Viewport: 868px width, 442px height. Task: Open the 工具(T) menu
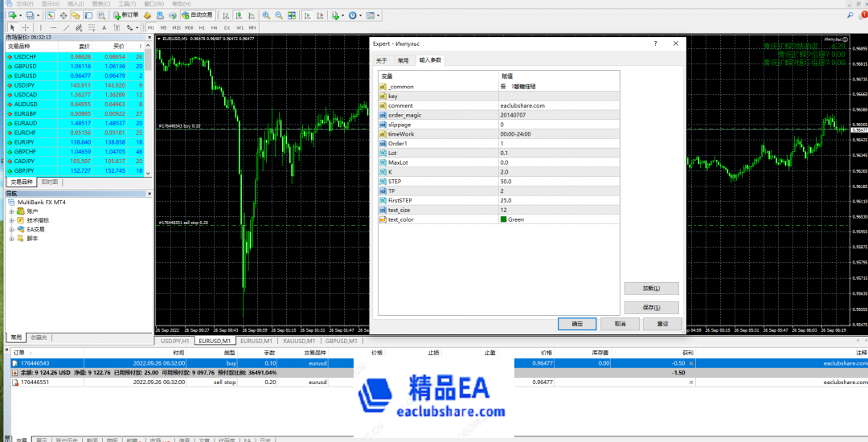click(x=127, y=4)
